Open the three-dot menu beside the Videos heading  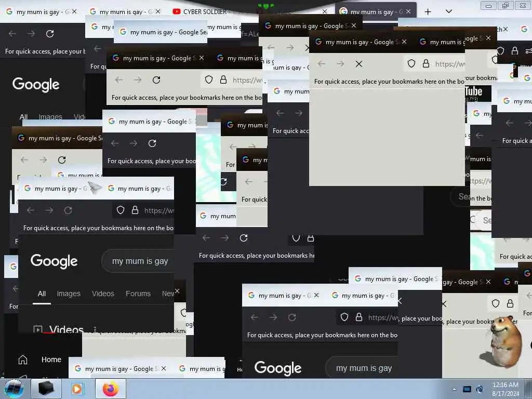pyautogui.click(x=95, y=329)
